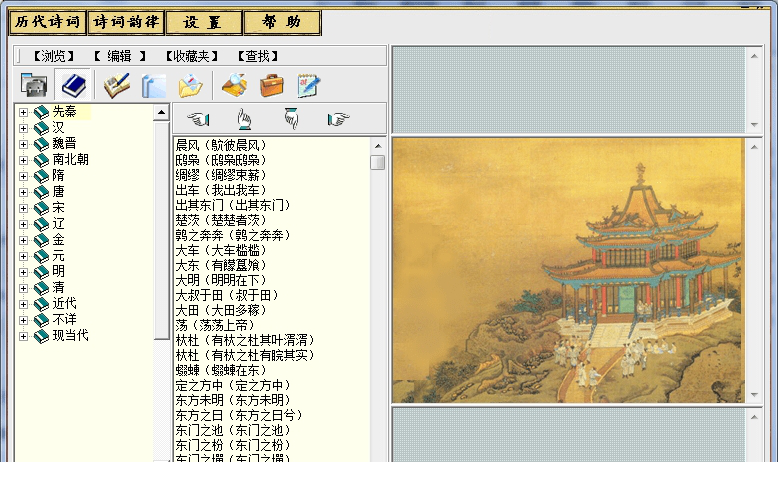Open the 帮助 help button
The width and height of the screenshot is (778, 480).
click(x=282, y=22)
